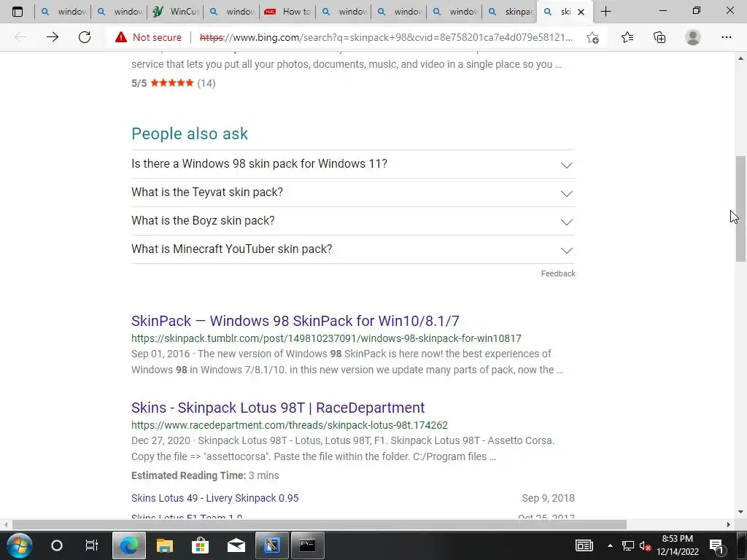747x560 pixels.
Task: Open File Explorer from taskbar
Action: click(164, 545)
